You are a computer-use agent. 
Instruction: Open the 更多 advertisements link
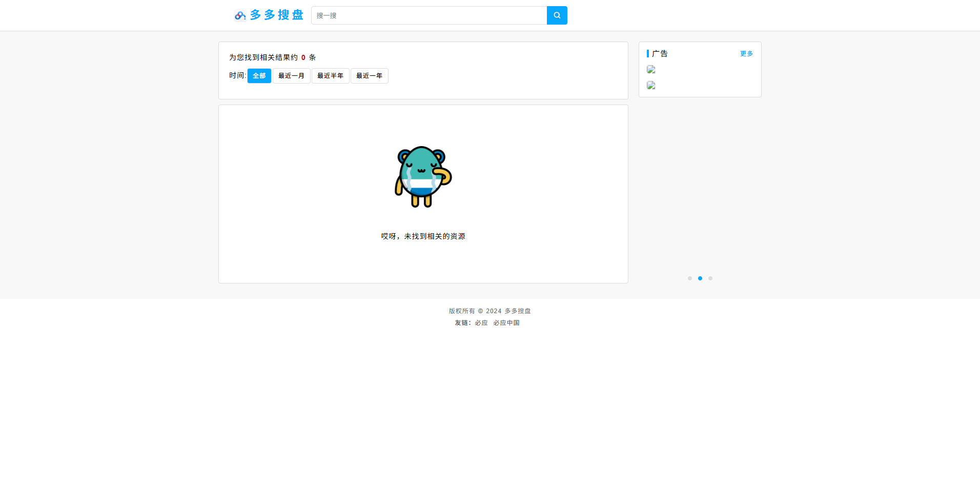pos(746,53)
